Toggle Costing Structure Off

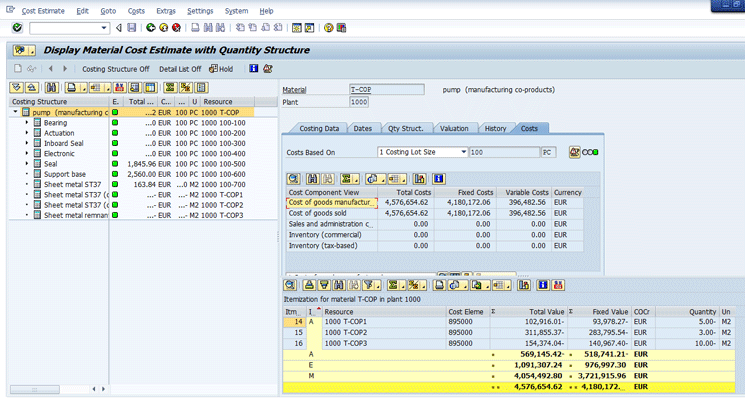click(115, 69)
